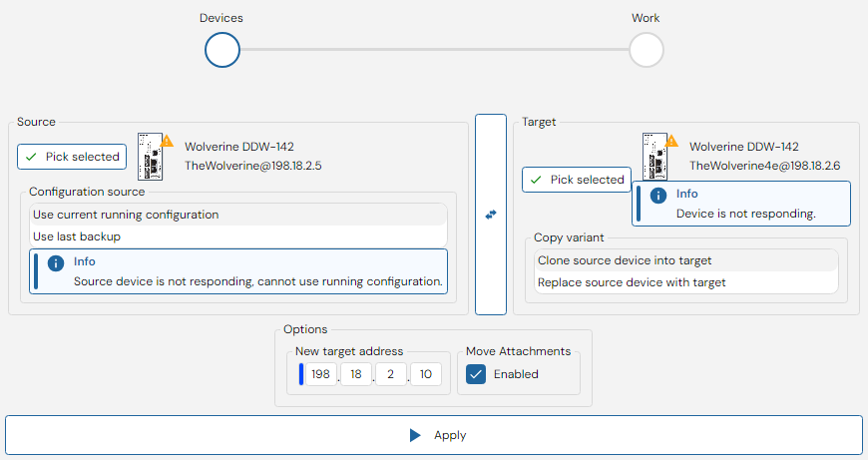
Task: Click the Work step label
Action: [646, 18]
